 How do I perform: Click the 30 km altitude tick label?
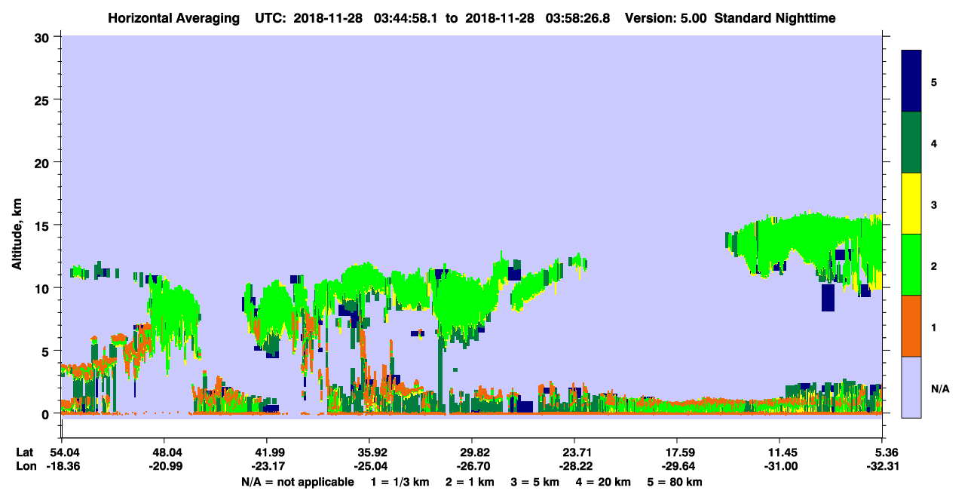coord(44,36)
